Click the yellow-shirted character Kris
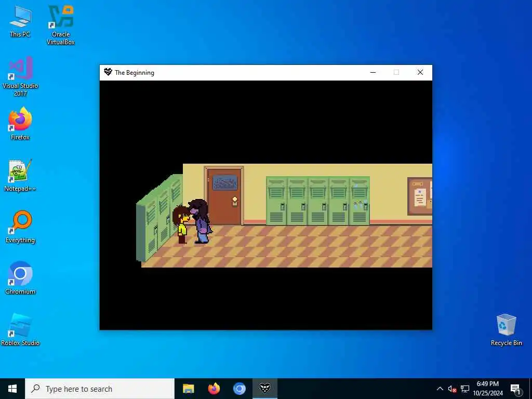Screen dimensions: 532x399 click(181, 224)
